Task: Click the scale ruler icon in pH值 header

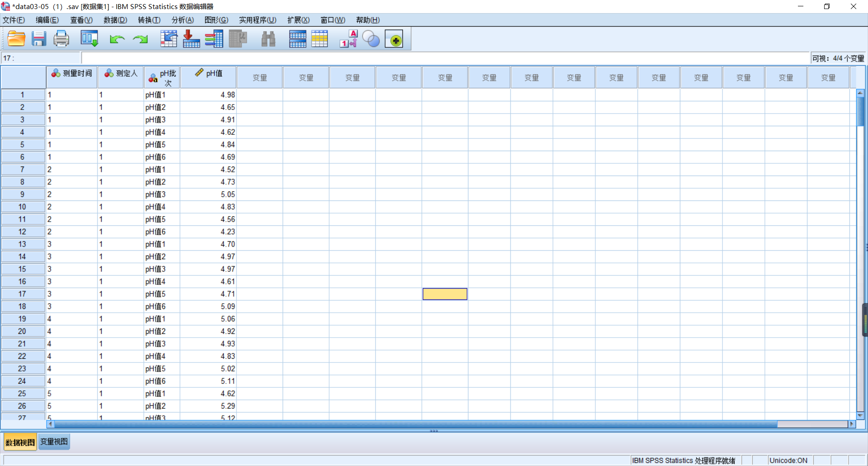Action: [x=199, y=73]
